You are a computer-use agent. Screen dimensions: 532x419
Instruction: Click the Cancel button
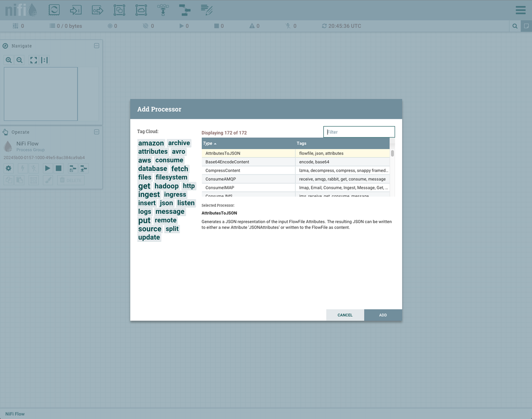click(x=345, y=315)
